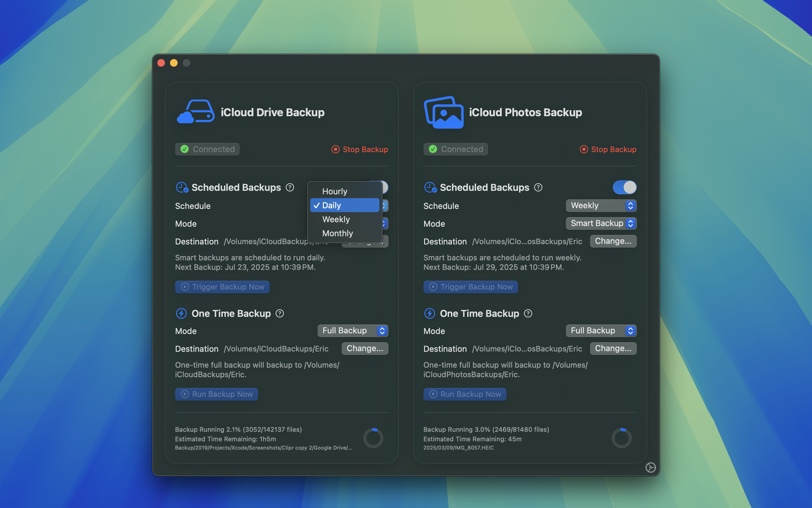The image size is (812, 508).
Task: Change Photos scheduled backup destination
Action: pyautogui.click(x=613, y=241)
